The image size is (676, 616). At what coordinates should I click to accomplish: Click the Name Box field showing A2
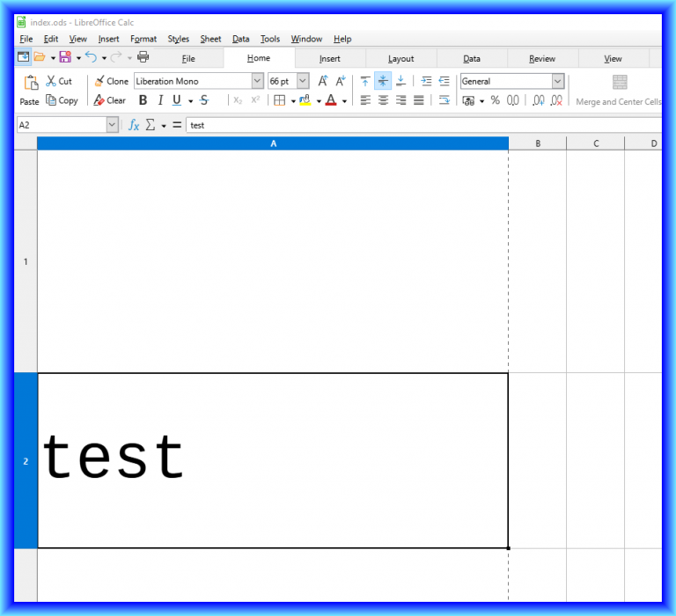tap(62, 125)
